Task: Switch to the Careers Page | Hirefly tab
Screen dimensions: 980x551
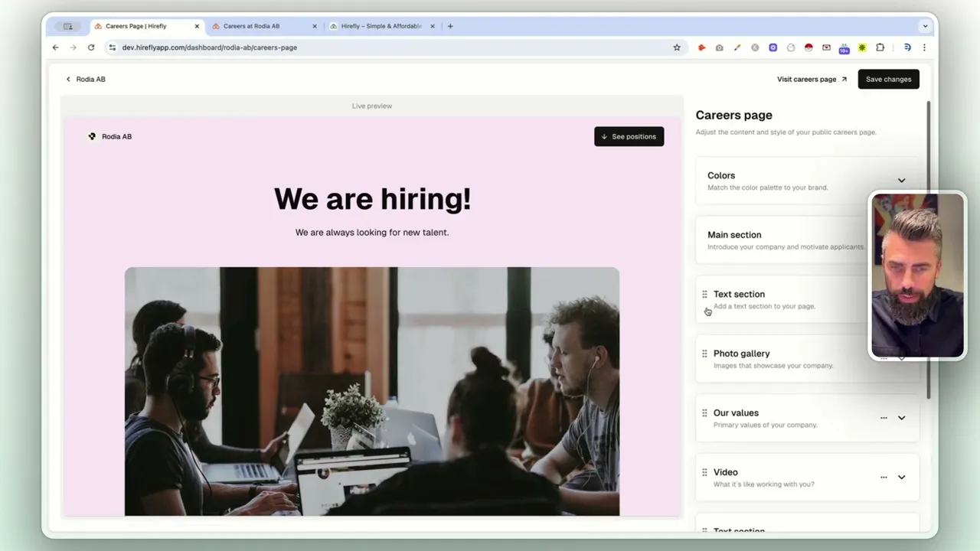Action: [147, 26]
